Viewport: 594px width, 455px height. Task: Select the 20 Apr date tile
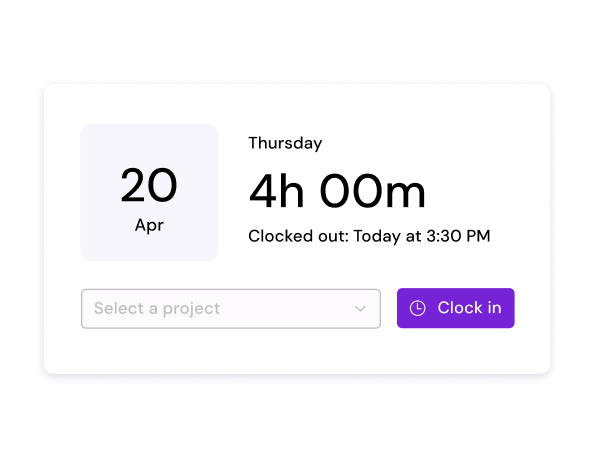(x=149, y=192)
